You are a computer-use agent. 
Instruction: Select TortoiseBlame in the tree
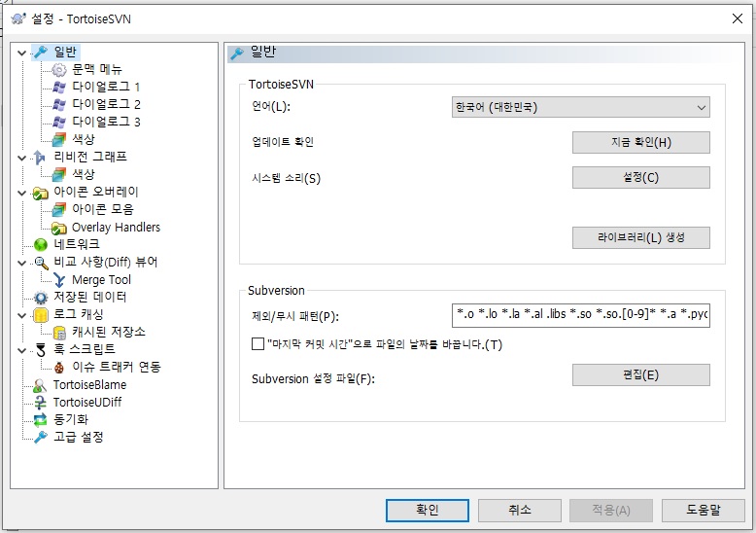[89, 385]
